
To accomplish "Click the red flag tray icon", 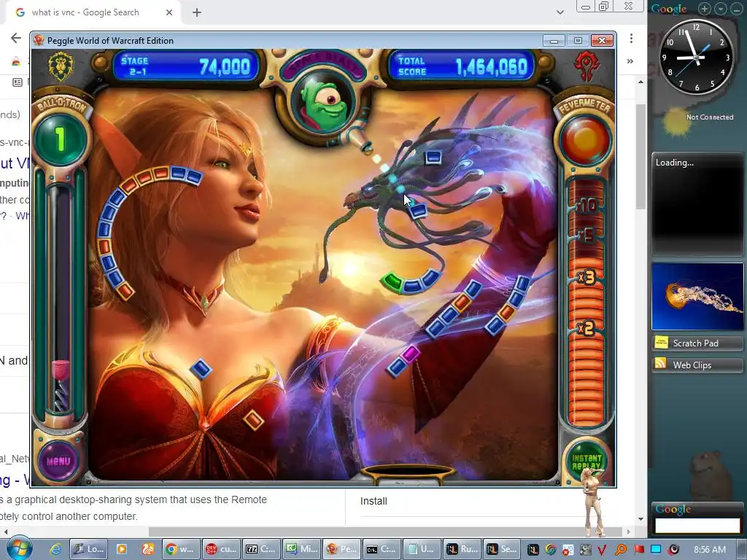I will pos(639,549).
